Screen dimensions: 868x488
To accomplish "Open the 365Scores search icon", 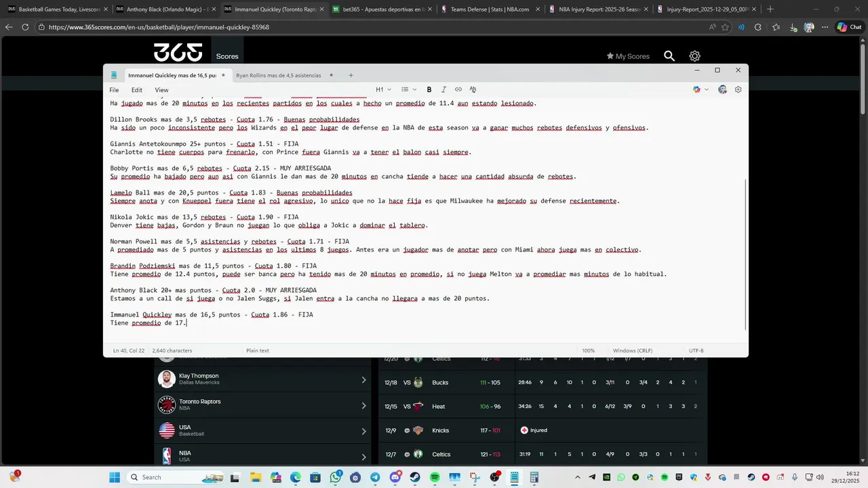I will click(x=669, y=56).
